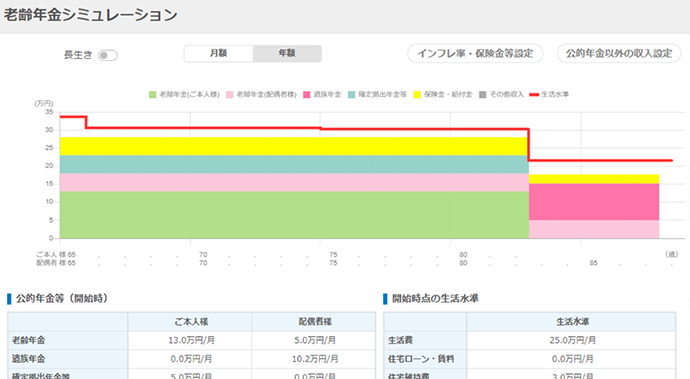Select the 10.2万円/月 遺族年金 cell
The width and height of the screenshot is (690, 379).
tap(315, 359)
